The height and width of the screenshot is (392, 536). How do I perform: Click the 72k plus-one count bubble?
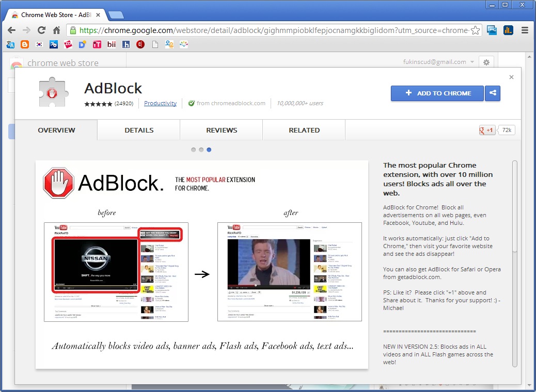(x=506, y=130)
